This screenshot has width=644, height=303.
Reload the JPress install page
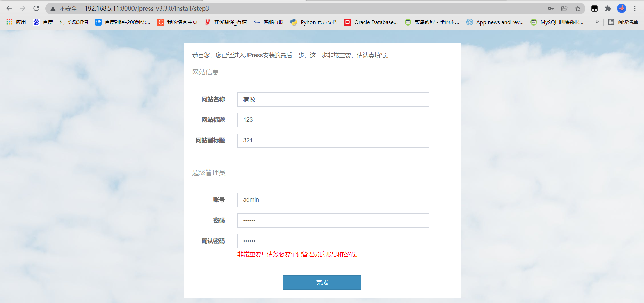tap(36, 8)
